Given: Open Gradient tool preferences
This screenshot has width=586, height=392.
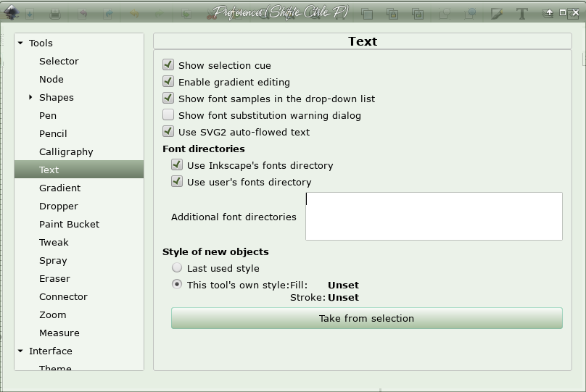Looking at the screenshot, I should coord(59,188).
